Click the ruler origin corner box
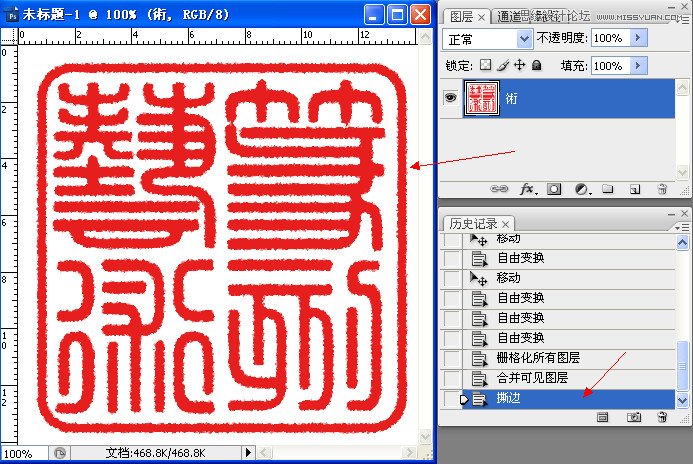The width and height of the screenshot is (693, 464). [9, 36]
